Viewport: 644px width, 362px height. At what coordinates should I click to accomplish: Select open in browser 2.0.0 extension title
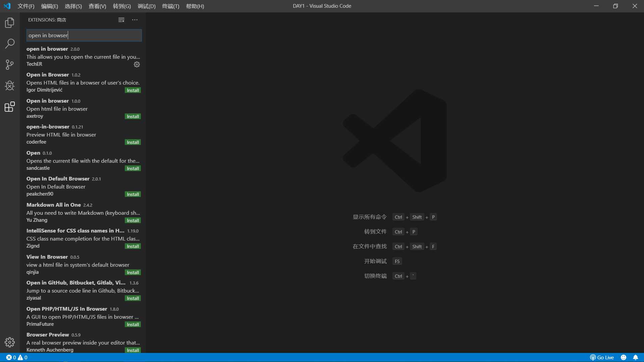47,49
